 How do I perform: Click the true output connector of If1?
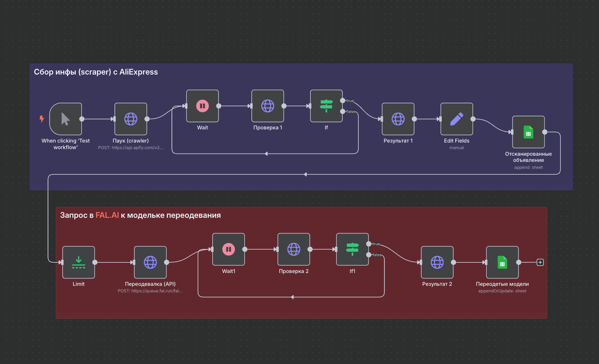[369, 243]
